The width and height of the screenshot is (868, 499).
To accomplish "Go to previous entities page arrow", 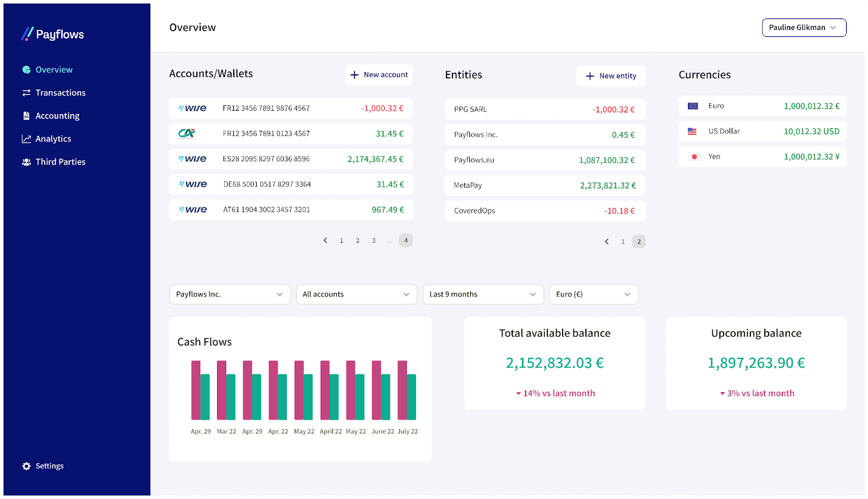I will click(x=607, y=242).
